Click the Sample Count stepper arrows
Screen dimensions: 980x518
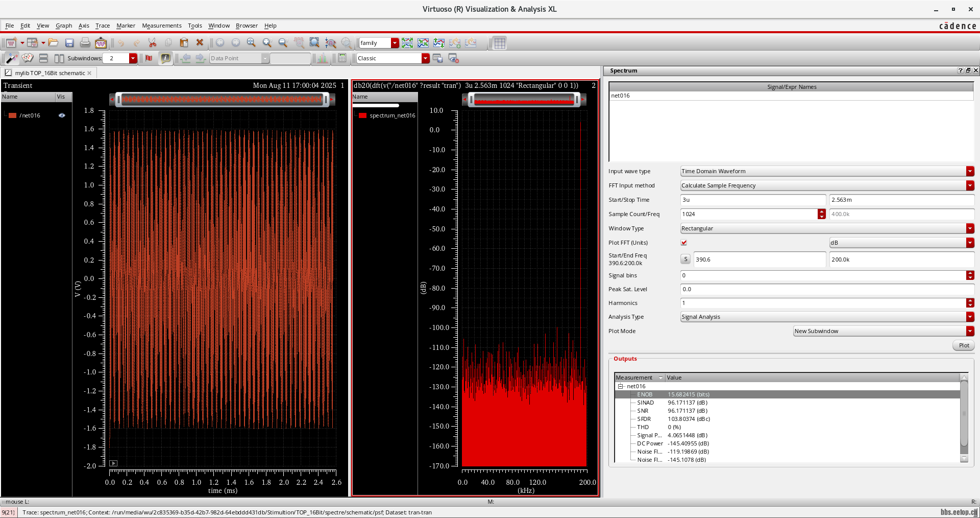tap(822, 214)
